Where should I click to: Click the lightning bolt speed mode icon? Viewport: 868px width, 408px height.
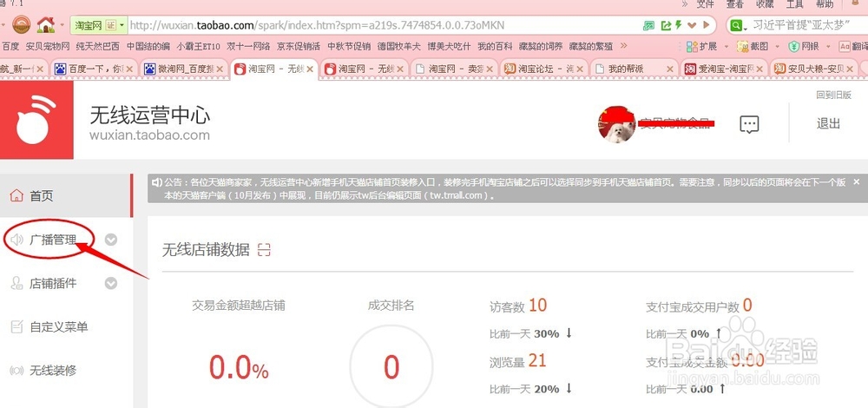678,25
